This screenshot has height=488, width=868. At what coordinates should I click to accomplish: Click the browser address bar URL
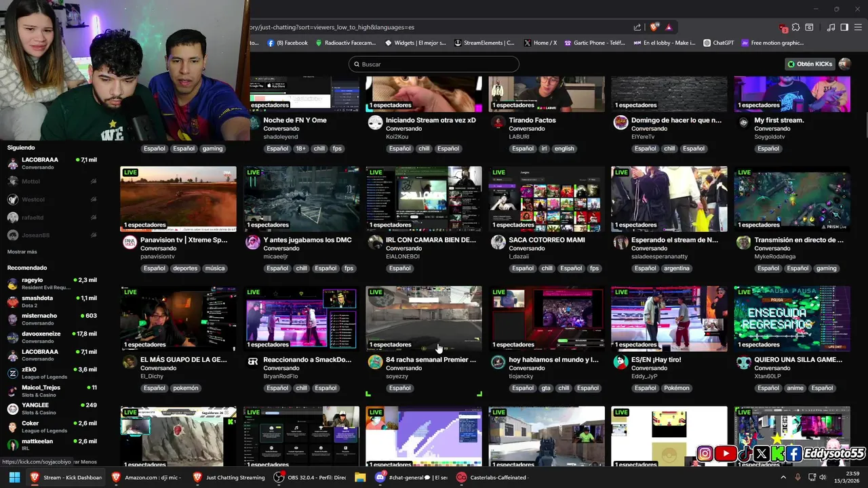pyautogui.click(x=332, y=27)
